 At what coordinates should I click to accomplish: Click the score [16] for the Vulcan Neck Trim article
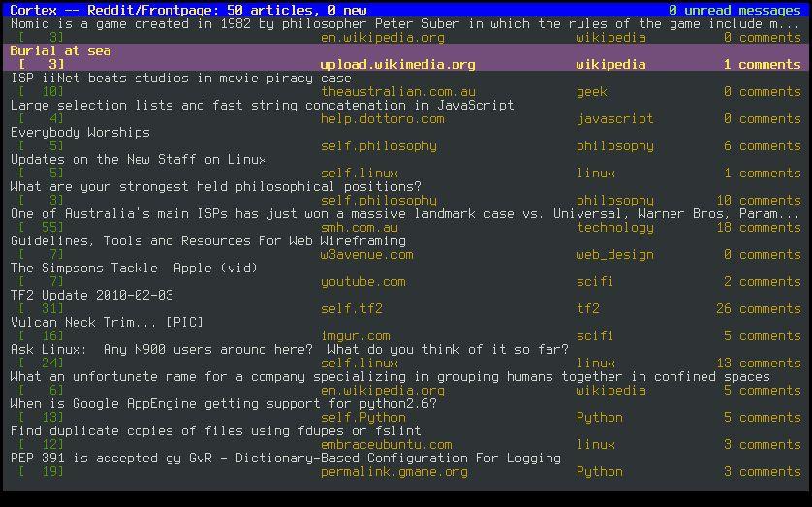(41, 336)
